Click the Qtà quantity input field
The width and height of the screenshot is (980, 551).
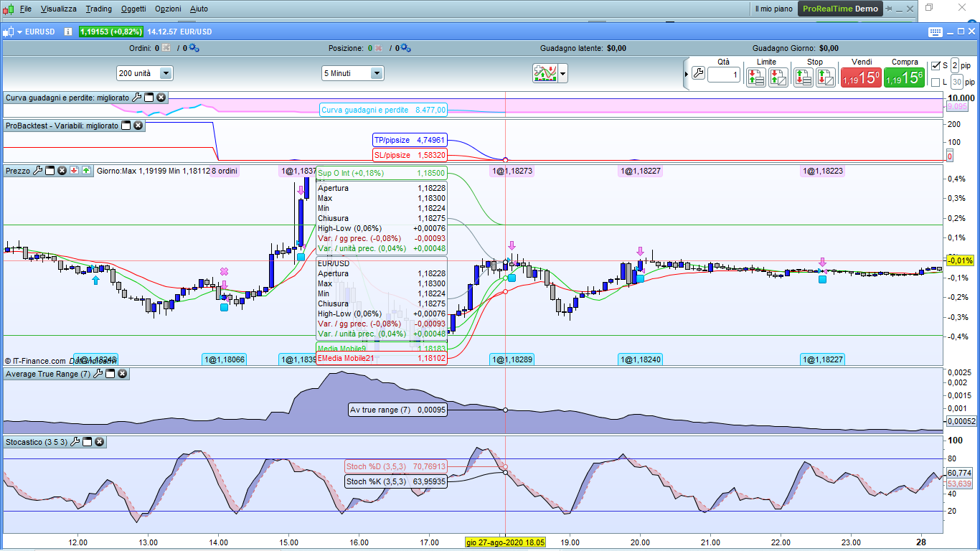coord(724,75)
